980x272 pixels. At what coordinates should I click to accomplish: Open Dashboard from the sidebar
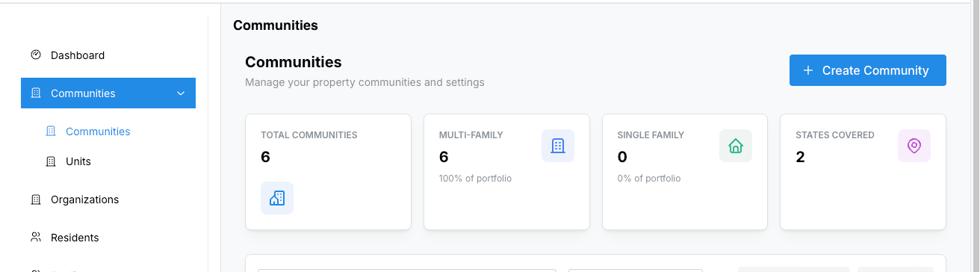pos(78,55)
